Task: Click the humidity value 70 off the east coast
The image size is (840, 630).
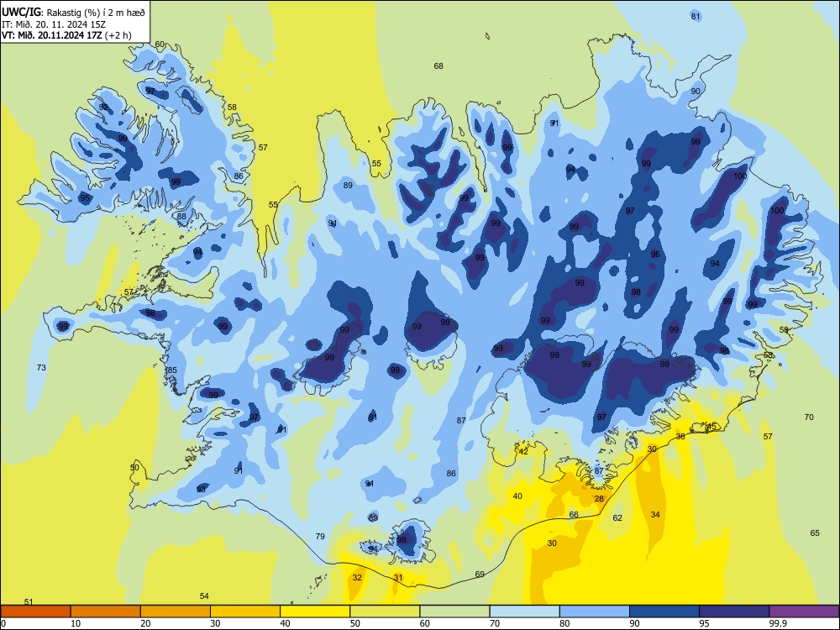Action: [x=809, y=417]
